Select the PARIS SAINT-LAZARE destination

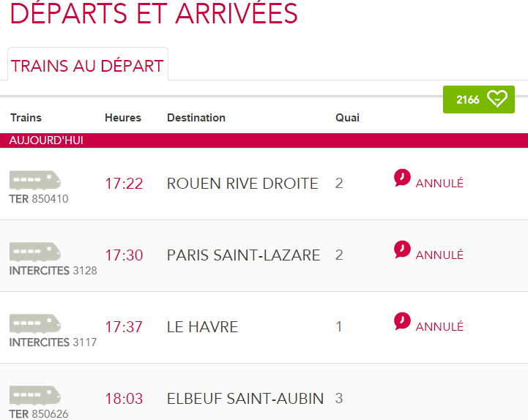(243, 255)
